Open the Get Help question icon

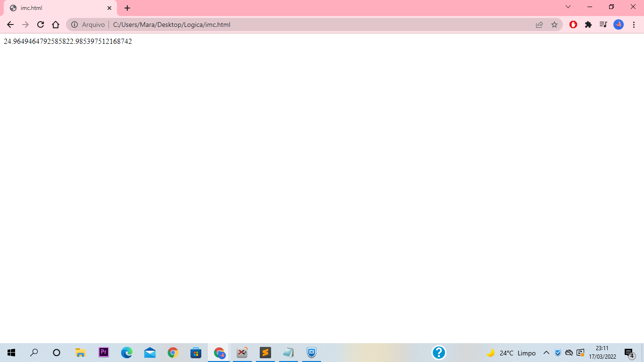click(x=439, y=353)
